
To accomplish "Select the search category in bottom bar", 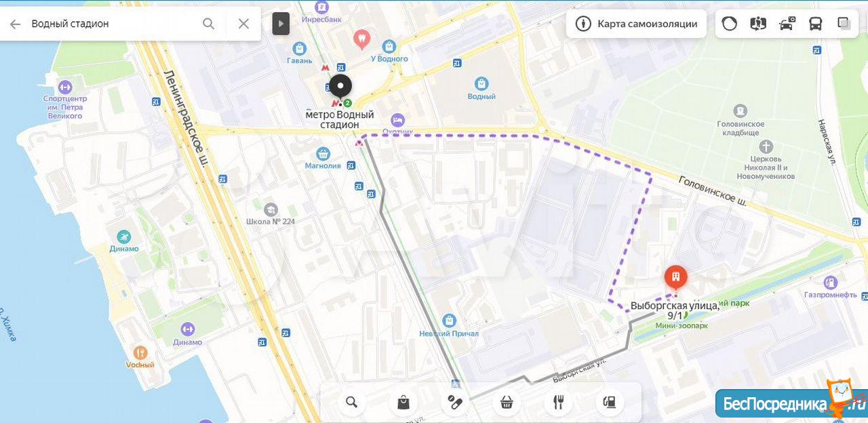I will (351, 403).
